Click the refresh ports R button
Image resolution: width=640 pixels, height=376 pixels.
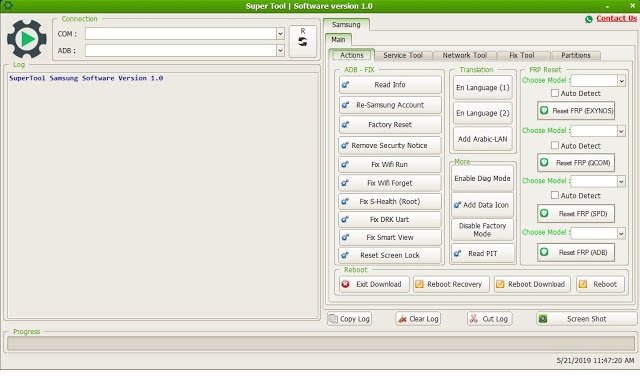tap(302, 41)
